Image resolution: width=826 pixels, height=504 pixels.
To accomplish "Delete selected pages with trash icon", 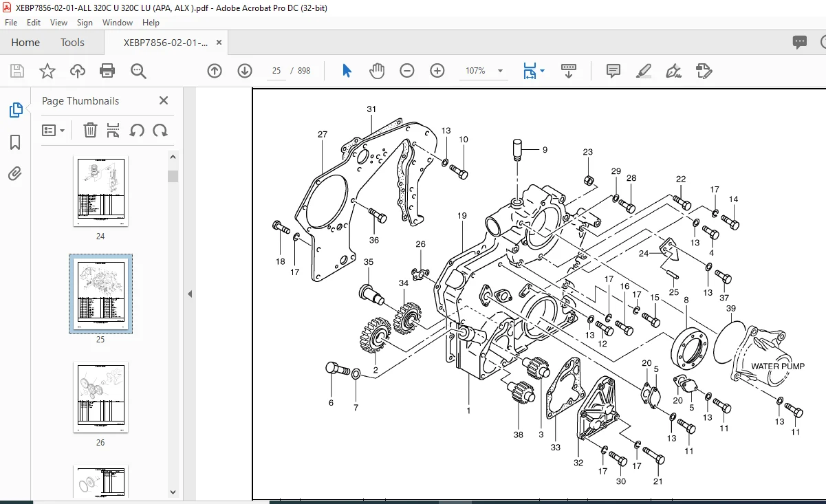I will pos(90,130).
